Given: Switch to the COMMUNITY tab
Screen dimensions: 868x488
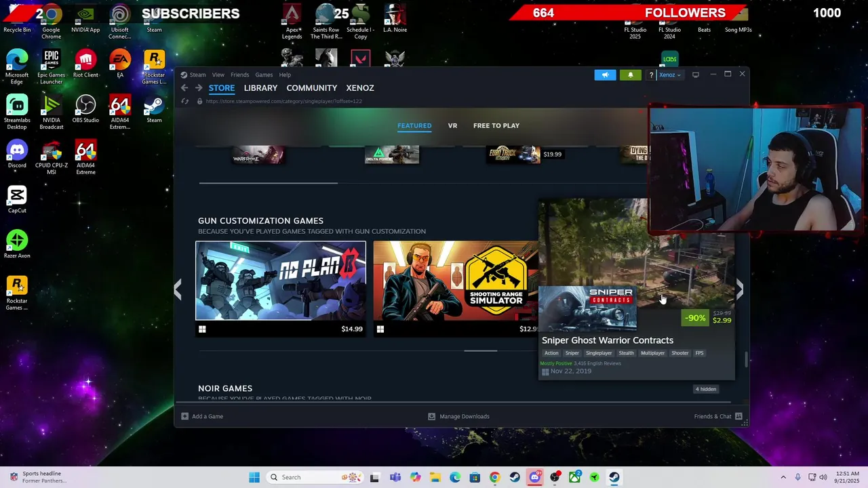Looking at the screenshot, I should 312,88.
